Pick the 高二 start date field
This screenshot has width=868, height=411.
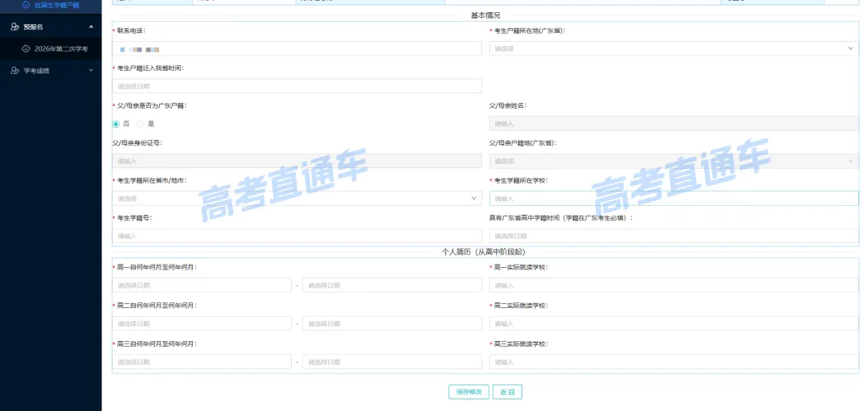(x=202, y=323)
